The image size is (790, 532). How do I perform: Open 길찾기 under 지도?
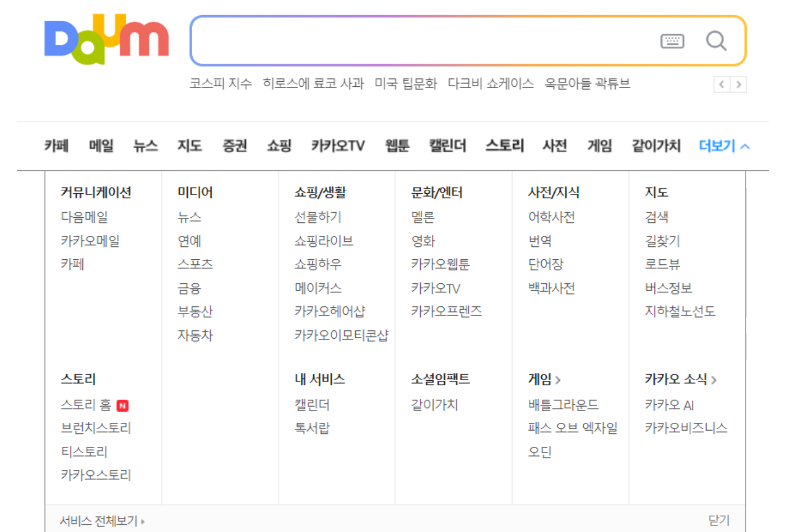662,241
